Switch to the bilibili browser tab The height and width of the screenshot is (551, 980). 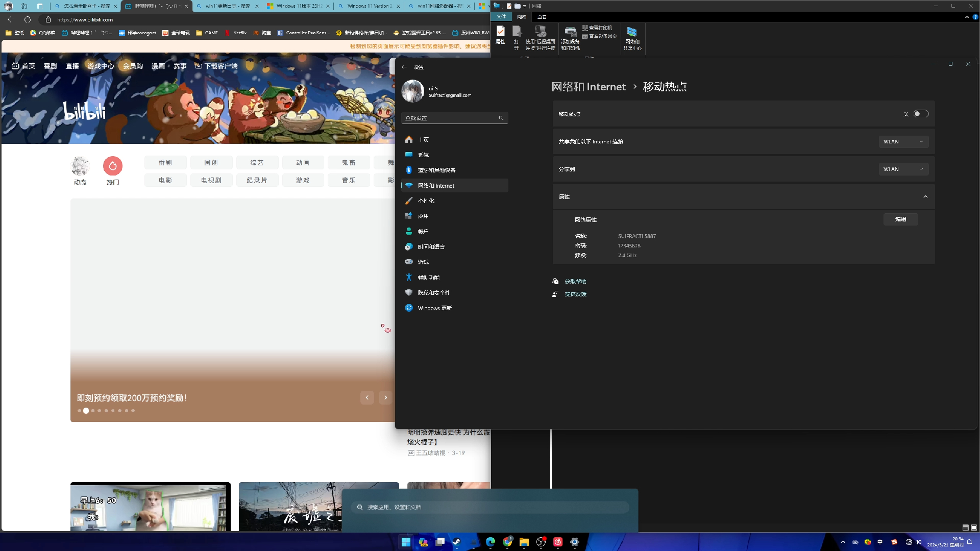click(157, 6)
